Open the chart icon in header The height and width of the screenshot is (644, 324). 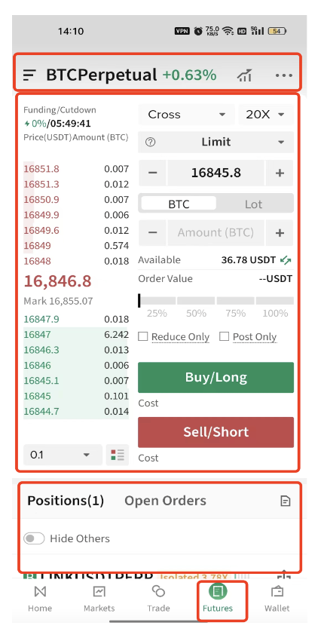245,75
